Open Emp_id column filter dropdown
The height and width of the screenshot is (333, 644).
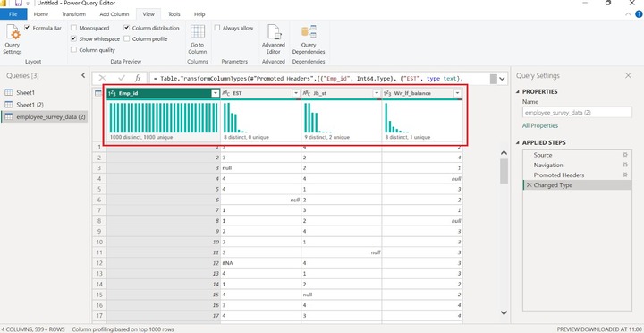tap(216, 94)
